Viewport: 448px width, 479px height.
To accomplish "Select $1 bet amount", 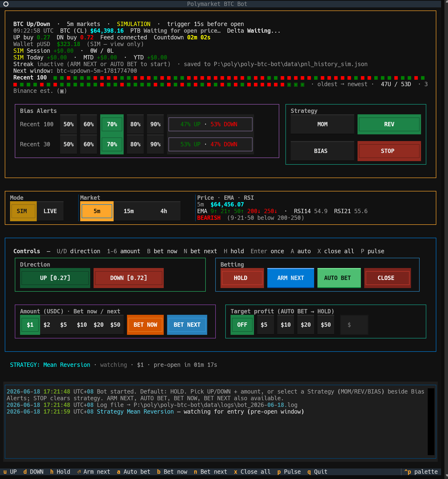I will tap(30, 325).
